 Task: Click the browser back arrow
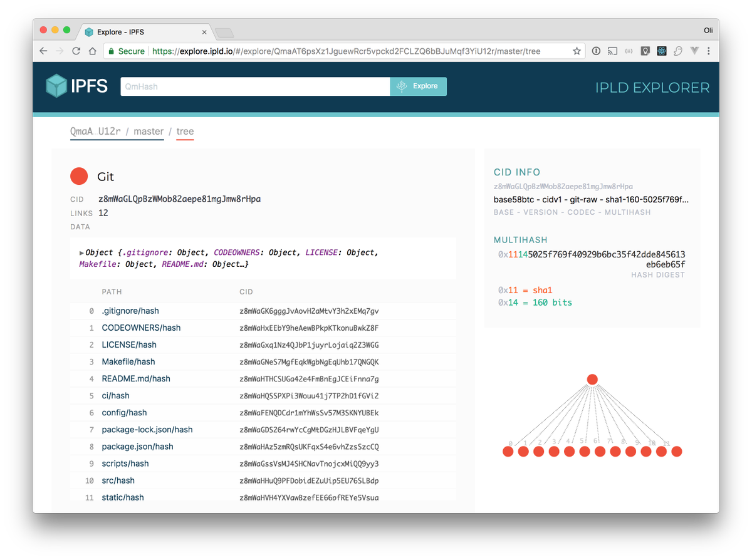(43, 51)
